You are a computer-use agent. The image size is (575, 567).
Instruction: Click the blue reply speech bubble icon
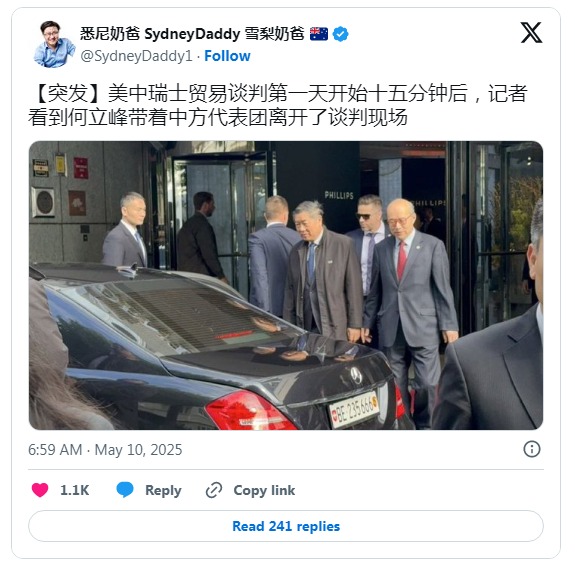coord(125,490)
